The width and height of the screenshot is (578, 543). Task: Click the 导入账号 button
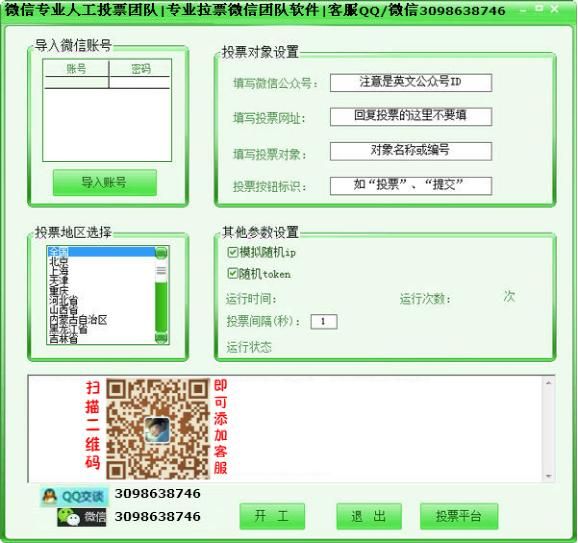pos(105,182)
